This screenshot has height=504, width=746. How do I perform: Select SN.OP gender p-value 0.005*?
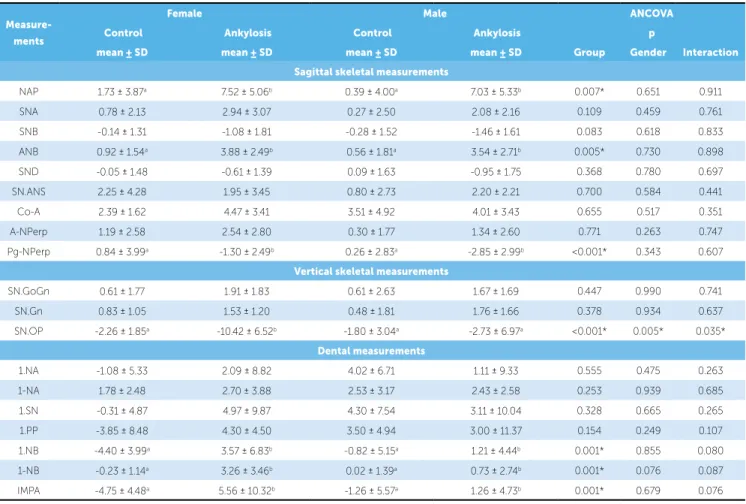point(648,331)
